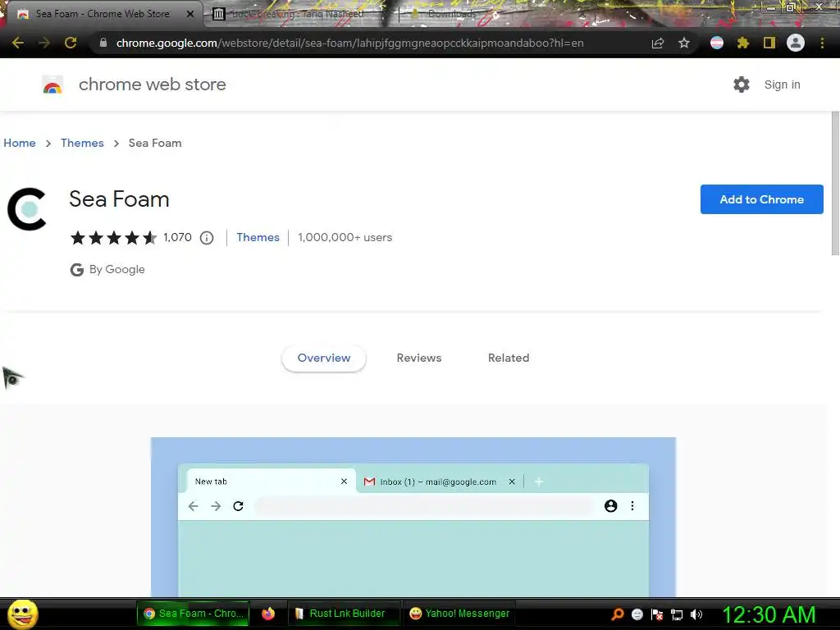Bookmark this tab with the star icon
Viewport: 840px width, 630px height.
[x=683, y=43]
